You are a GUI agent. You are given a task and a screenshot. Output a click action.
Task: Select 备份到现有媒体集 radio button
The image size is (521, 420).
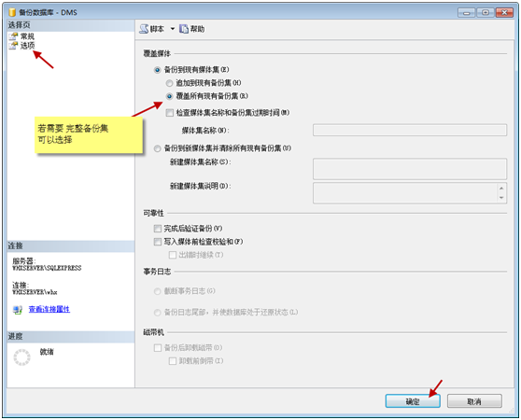point(157,70)
